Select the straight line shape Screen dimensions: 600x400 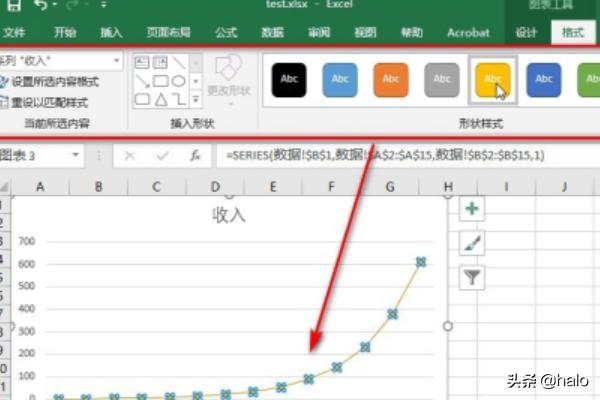click(178, 62)
